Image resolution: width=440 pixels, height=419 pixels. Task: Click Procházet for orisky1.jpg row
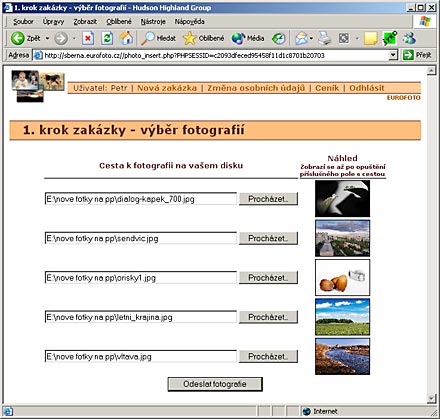click(x=268, y=278)
